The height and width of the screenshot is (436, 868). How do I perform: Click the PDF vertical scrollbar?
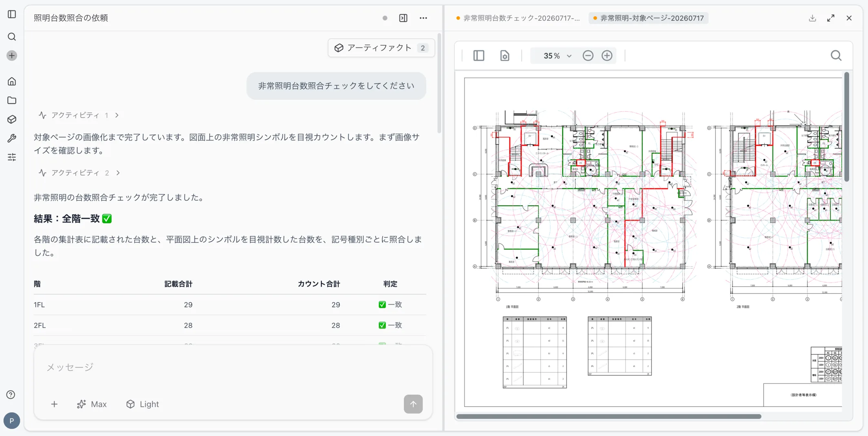847,127
